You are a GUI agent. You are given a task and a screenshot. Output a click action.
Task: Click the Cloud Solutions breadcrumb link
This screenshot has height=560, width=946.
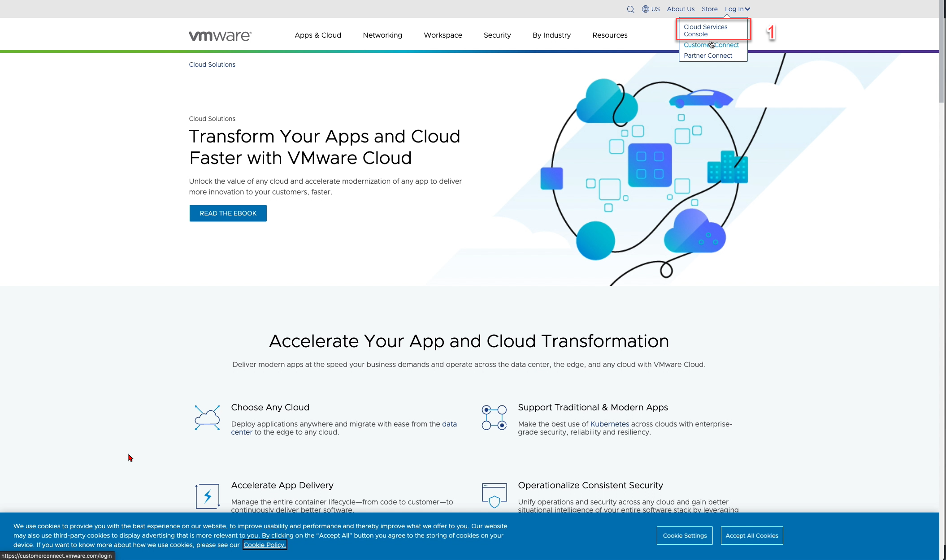click(212, 65)
